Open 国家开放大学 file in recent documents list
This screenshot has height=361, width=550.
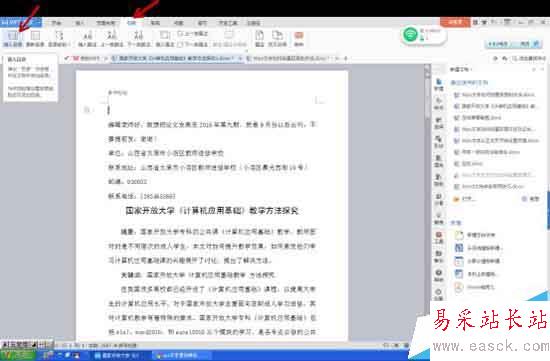coord(495,106)
